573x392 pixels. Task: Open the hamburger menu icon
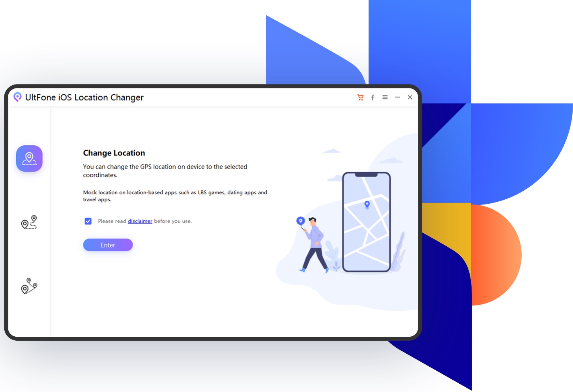click(385, 97)
